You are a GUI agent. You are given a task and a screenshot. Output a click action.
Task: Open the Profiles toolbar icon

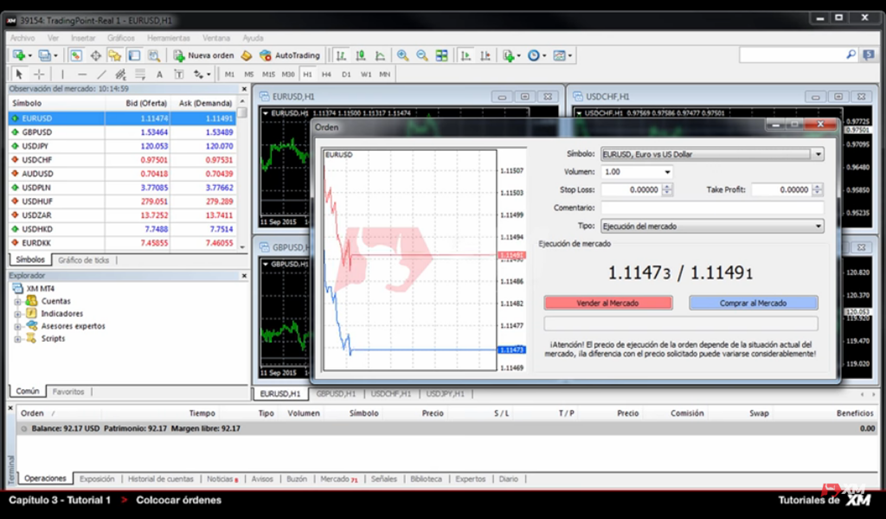coord(45,55)
